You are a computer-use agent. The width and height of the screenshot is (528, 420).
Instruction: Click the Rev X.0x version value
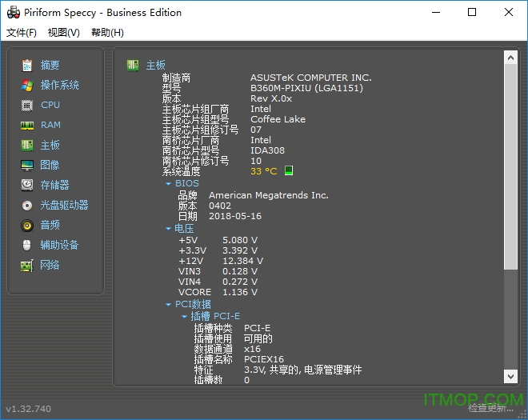coord(271,98)
